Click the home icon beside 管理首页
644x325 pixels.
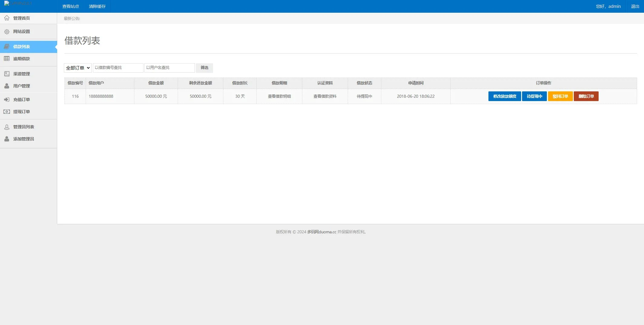[7, 18]
